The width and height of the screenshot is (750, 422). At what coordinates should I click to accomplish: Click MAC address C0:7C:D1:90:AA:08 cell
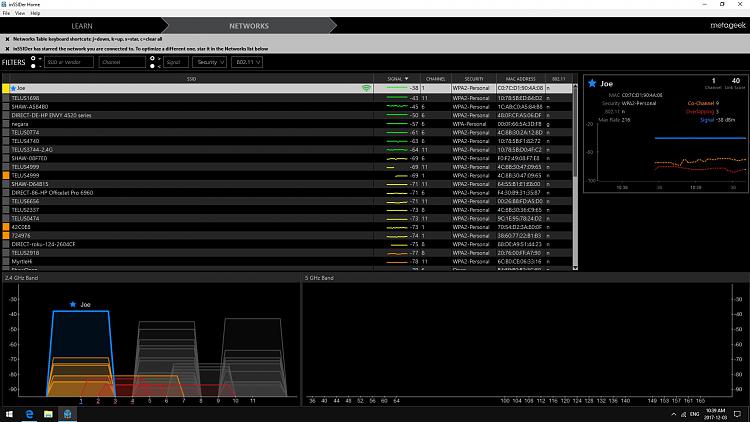[520, 89]
